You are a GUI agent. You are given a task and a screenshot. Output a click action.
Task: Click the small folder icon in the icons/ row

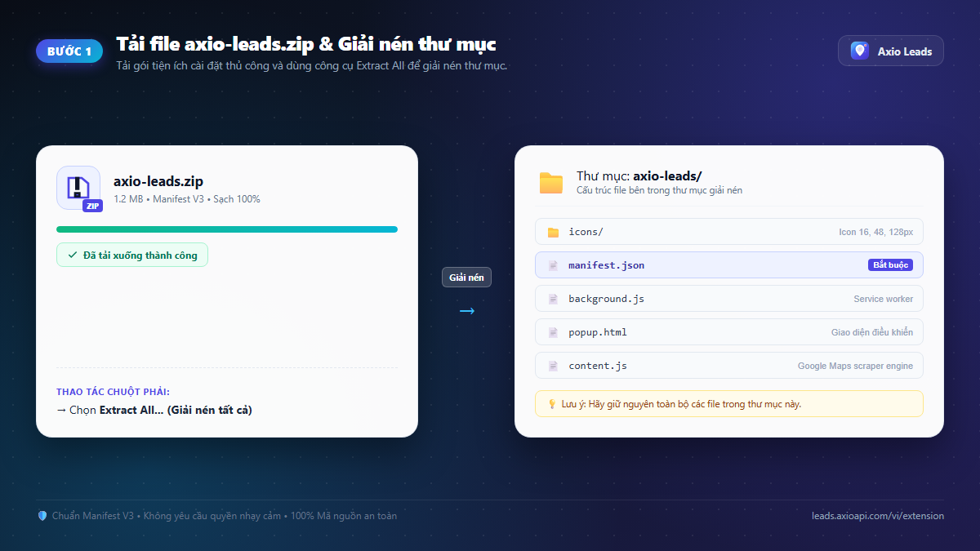point(553,233)
